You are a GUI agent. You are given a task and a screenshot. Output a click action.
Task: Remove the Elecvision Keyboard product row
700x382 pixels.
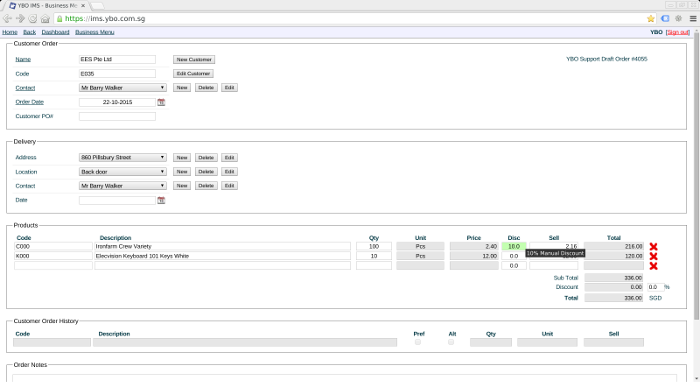click(x=653, y=256)
